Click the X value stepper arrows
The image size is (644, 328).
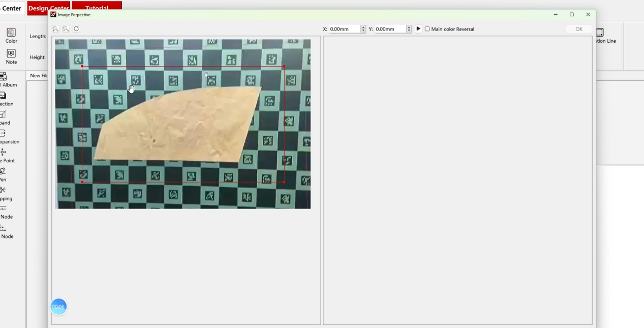[x=363, y=29]
